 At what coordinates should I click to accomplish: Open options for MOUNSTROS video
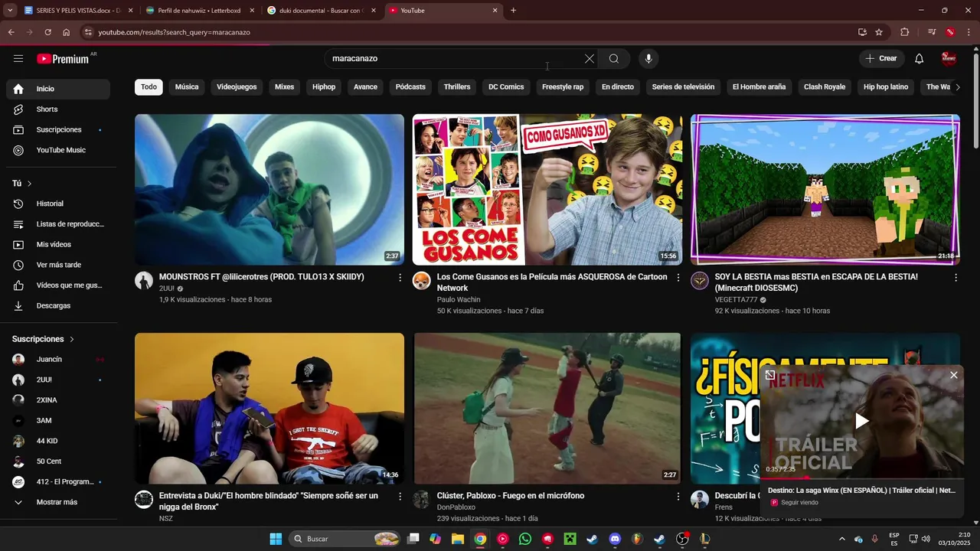point(400,278)
